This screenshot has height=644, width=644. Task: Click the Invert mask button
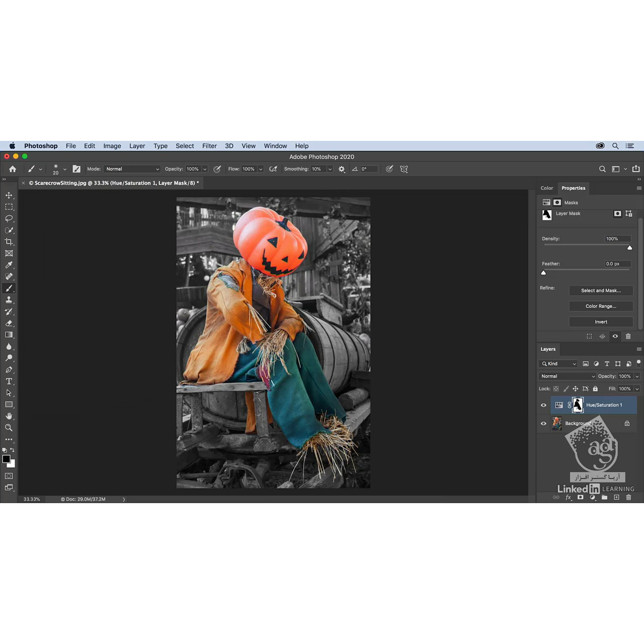point(601,321)
